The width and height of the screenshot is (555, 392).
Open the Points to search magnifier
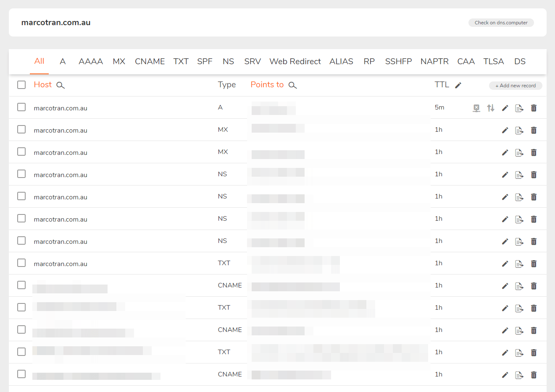[x=292, y=84]
